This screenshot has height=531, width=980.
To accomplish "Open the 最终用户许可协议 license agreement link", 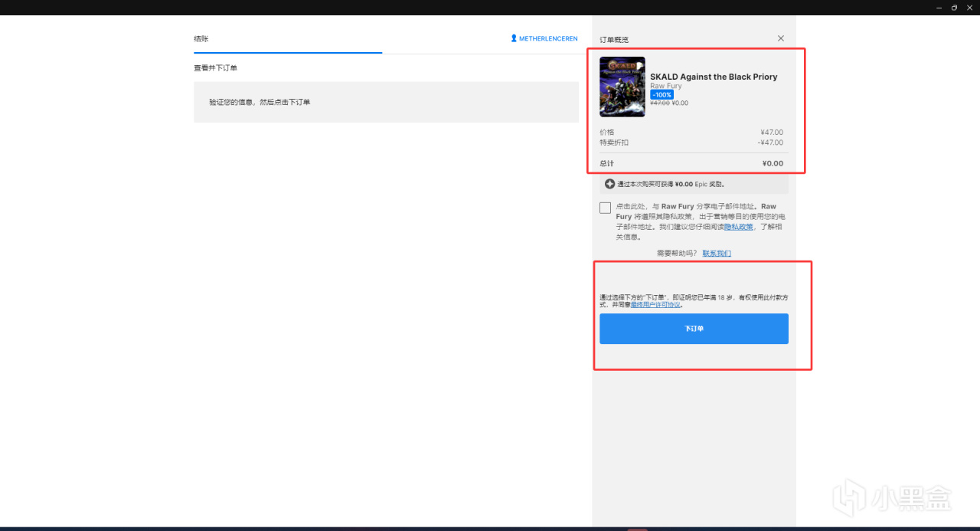I will pos(655,305).
